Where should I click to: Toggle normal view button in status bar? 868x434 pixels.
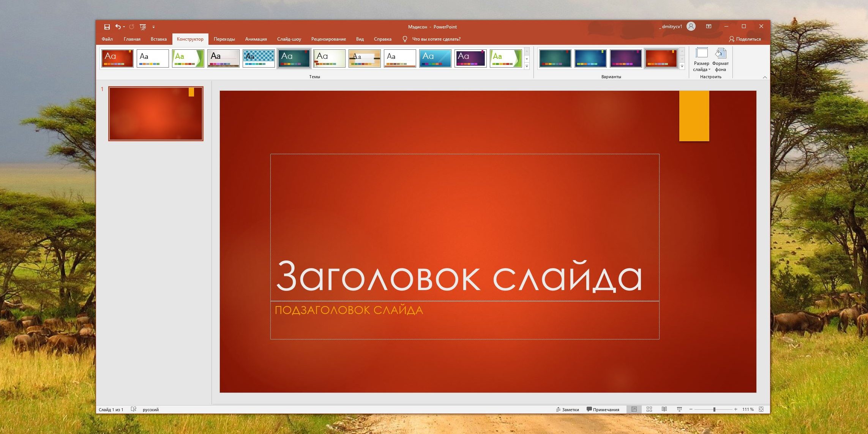tap(634, 409)
